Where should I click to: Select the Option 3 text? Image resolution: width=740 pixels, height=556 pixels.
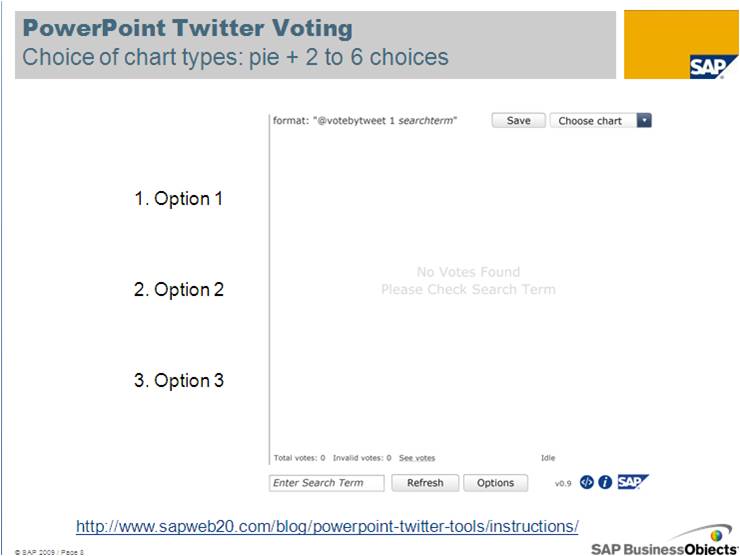[x=178, y=380]
